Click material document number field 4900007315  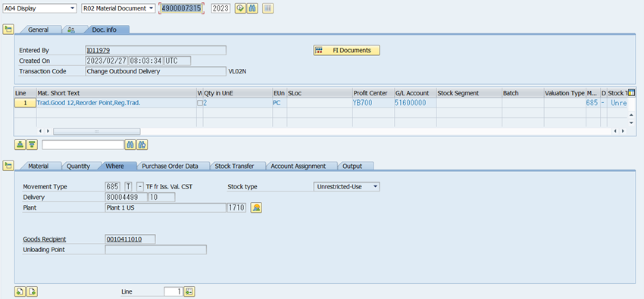[x=181, y=8]
